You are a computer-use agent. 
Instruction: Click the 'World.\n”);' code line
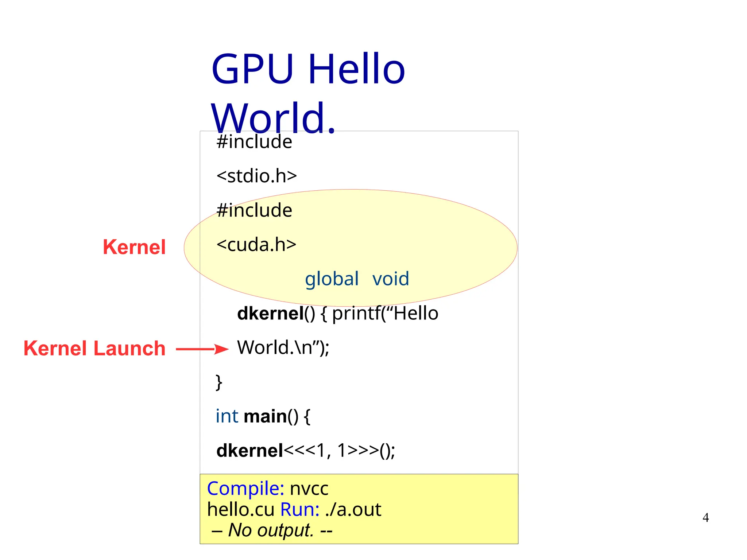tap(283, 348)
